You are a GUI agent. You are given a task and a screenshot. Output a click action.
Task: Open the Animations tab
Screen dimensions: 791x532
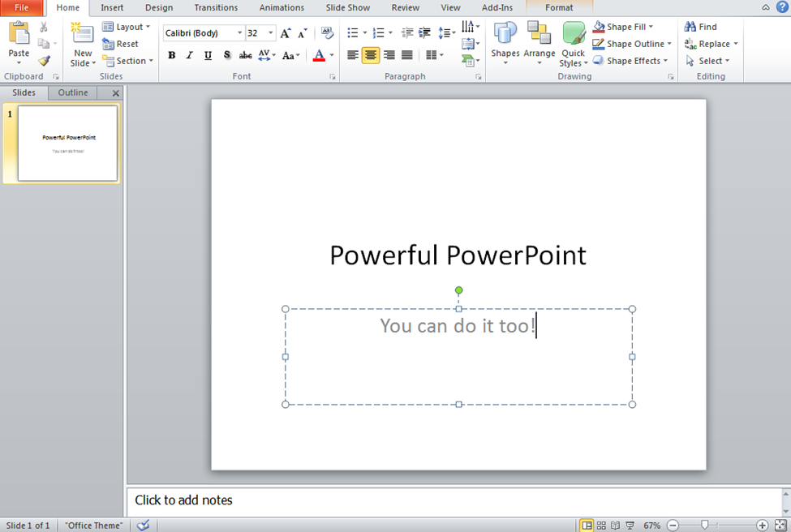tap(282, 7)
